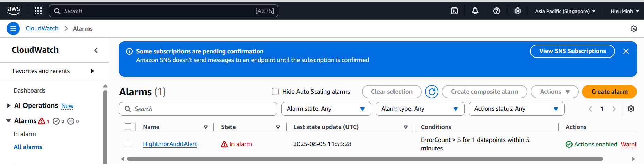The height and width of the screenshot is (164, 644).
Task: Open the notifications bell
Action: 475,11
